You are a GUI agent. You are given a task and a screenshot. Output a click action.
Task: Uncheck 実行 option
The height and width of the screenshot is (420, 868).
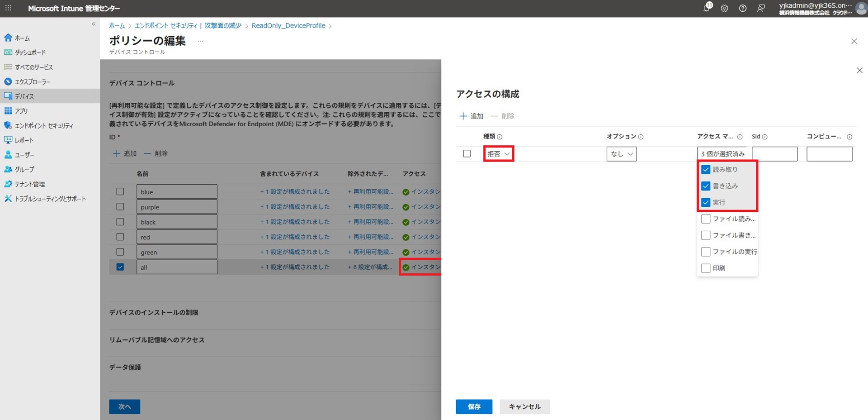[706, 202]
